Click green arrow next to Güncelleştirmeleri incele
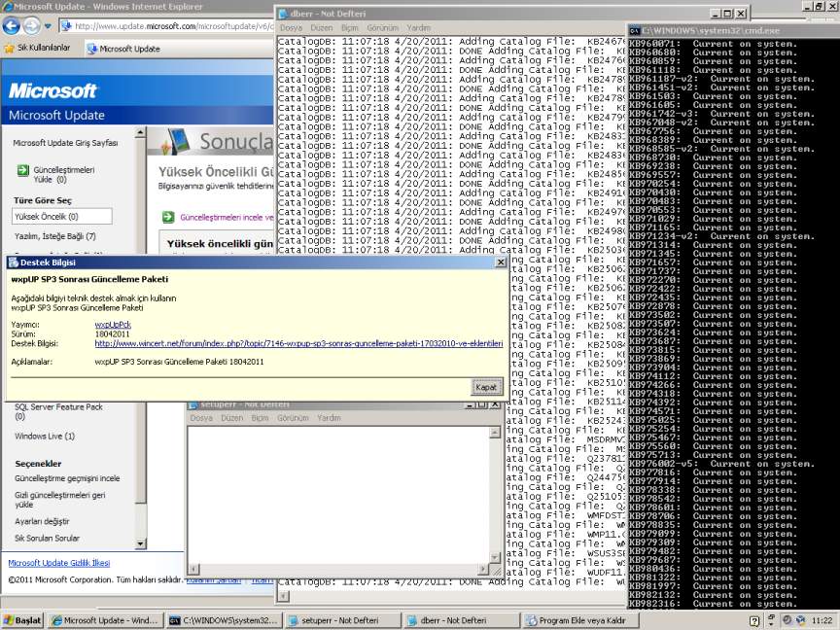This screenshot has height=630, width=840. 168,218
